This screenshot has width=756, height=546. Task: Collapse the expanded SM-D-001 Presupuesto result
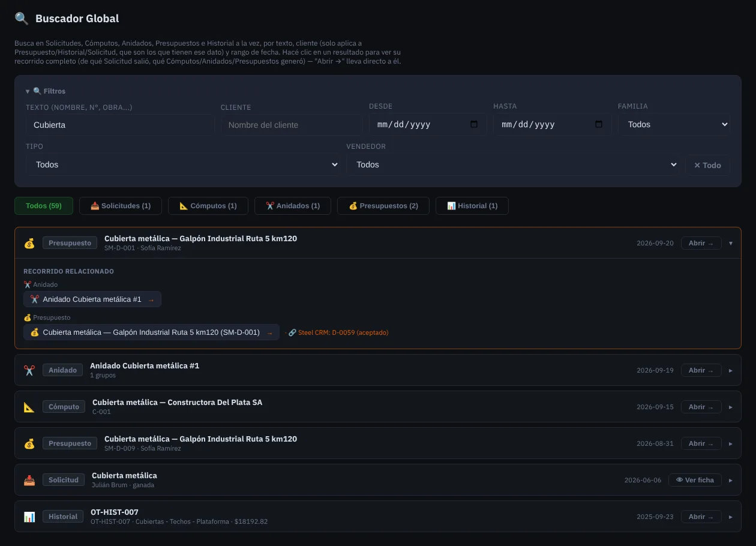(730, 243)
